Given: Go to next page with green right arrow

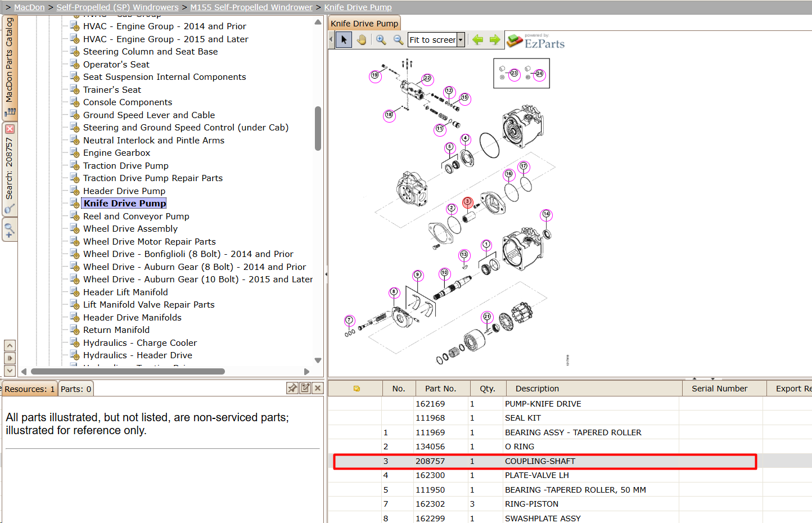Looking at the screenshot, I should pos(495,40).
